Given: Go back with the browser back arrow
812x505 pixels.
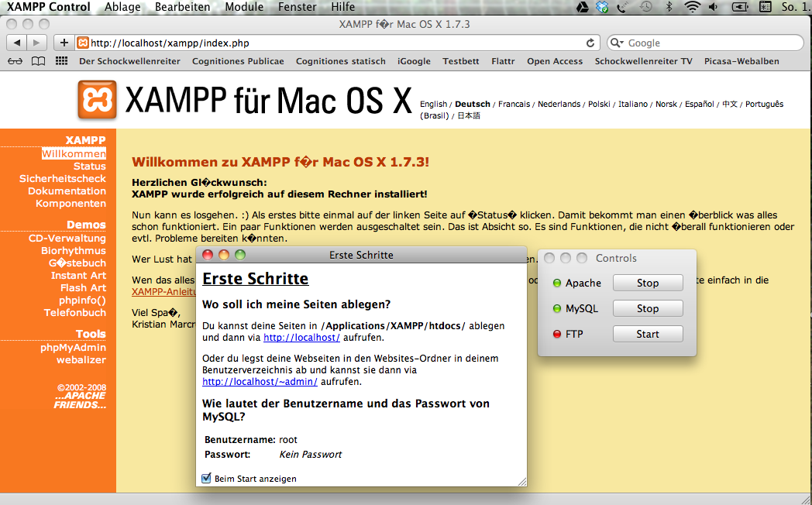Looking at the screenshot, I should tap(16, 43).
